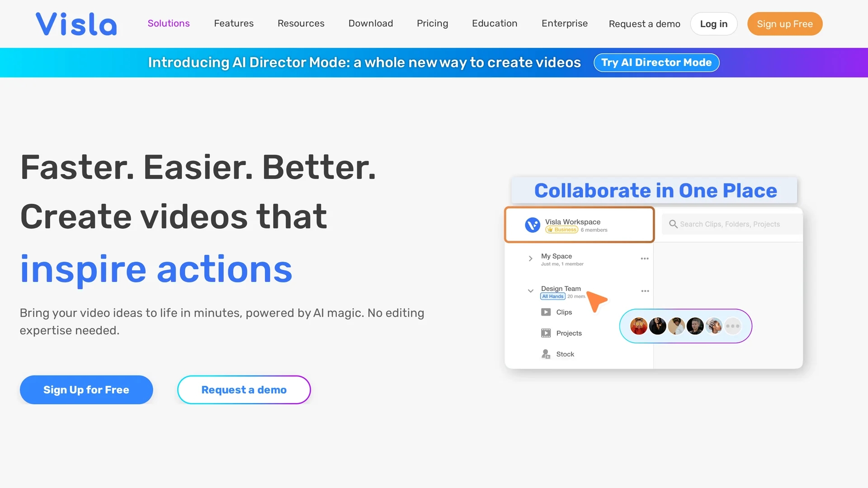868x488 pixels.
Task: Click the Search Clips, Folders, Projects field
Action: (732, 224)
